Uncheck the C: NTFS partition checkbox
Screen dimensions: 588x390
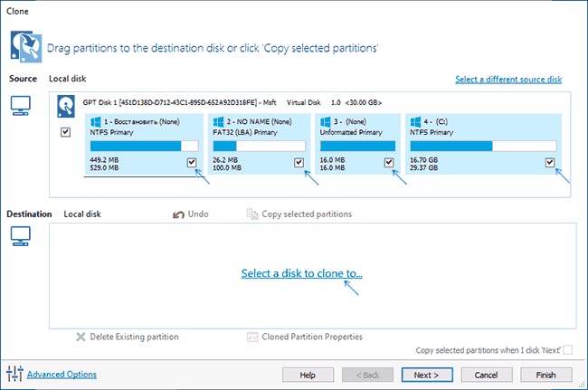550,162
